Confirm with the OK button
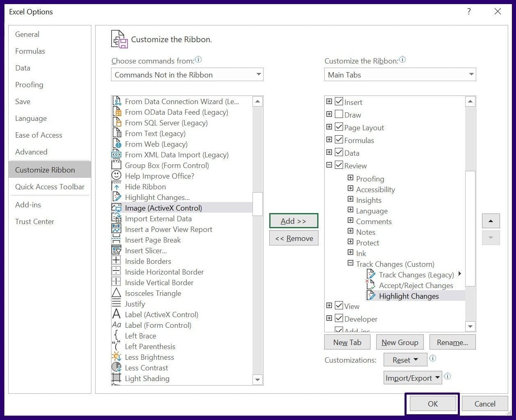The height and width of the screenshot is (420, 516). tap(433, 404)
